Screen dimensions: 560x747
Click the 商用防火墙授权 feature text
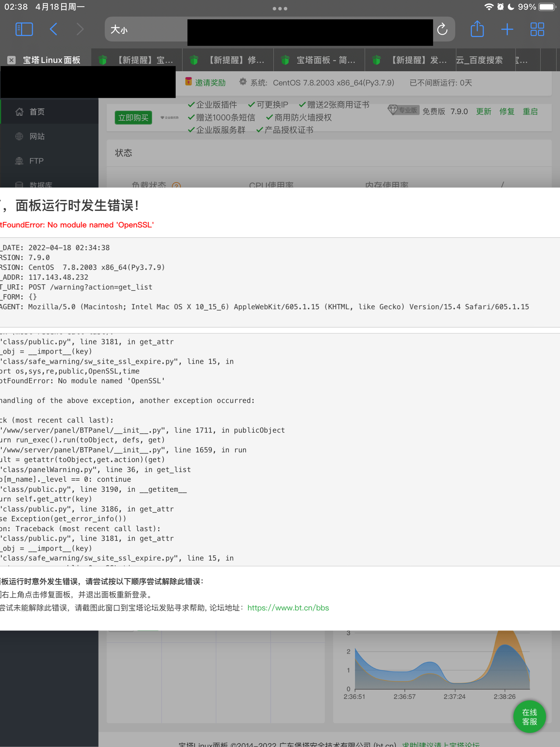point(303,118)
